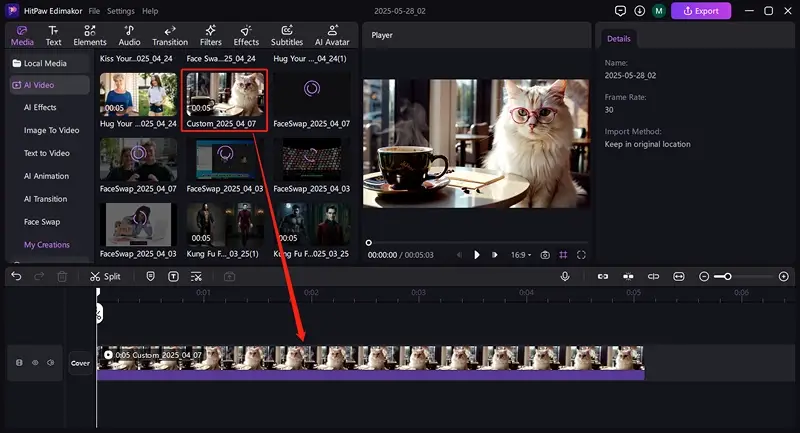Select AI Video in sidebar
This screenshot has width=800, height=433.
click(x=49, y=85)
